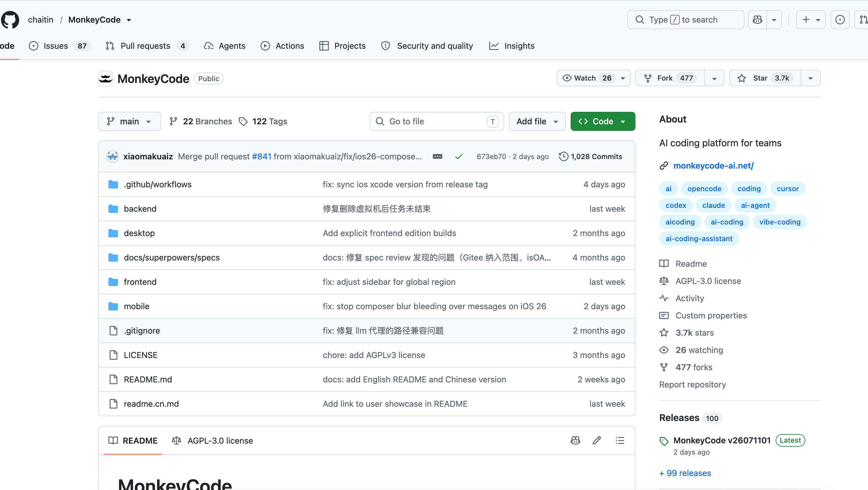The image size is (868, 490).
Task: Open Copilot chat icon in header
Action: pos(757,20)
